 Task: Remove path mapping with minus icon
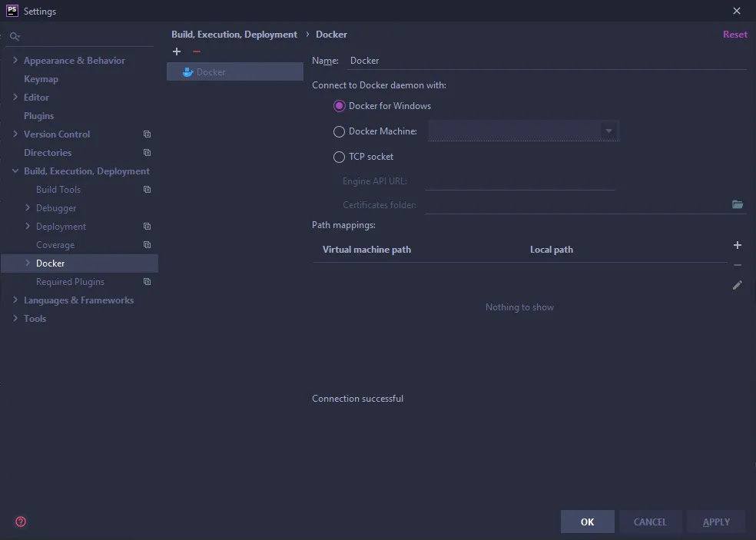pyautogui.click(x=738, y=265)
